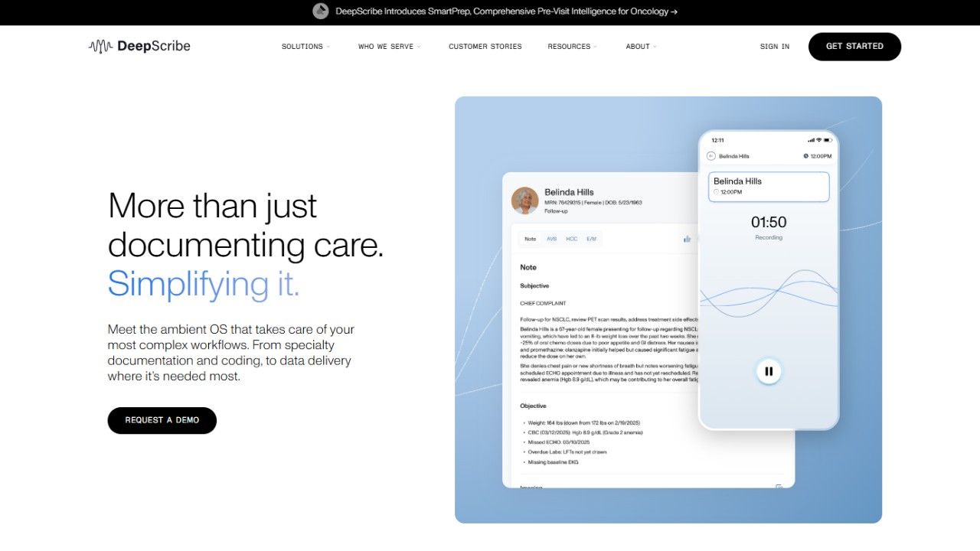The image size is (980, 551).
Task: Click Belinda Hills' profile photo
Action: point(525,201)
